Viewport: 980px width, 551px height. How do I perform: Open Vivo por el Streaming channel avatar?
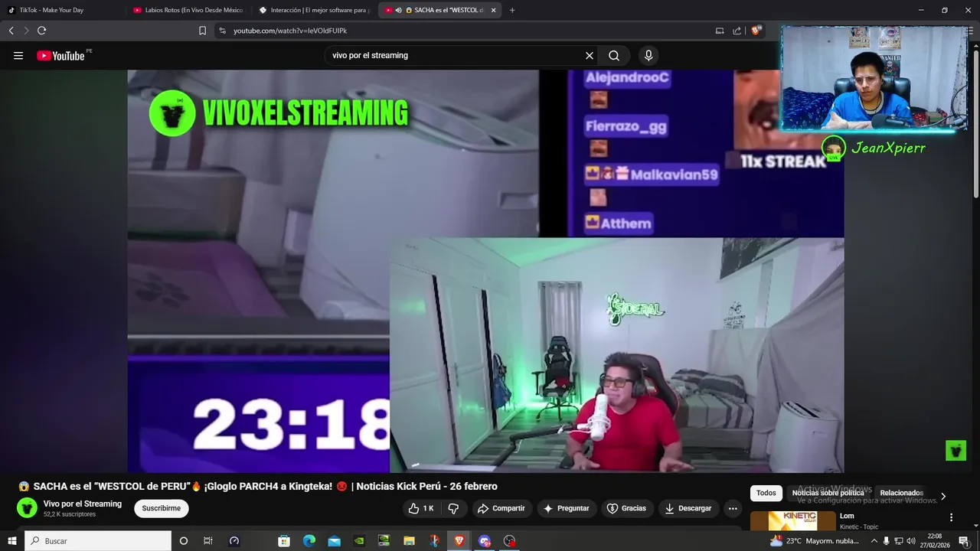click(27, 507)
